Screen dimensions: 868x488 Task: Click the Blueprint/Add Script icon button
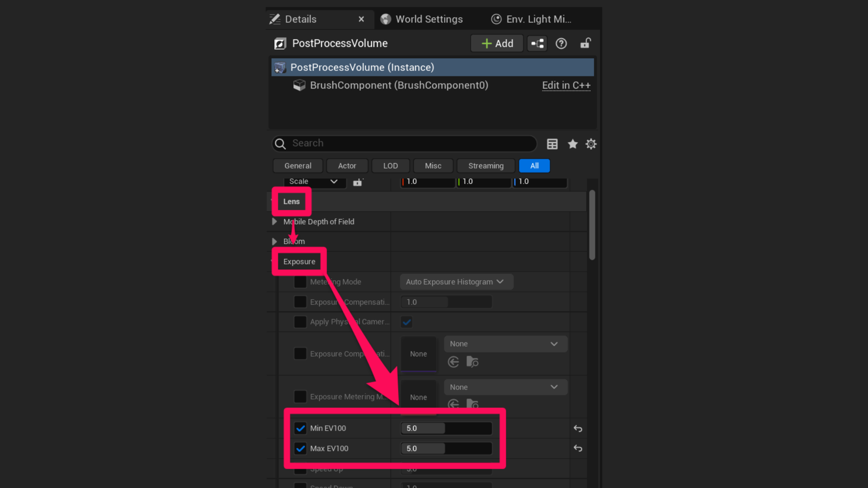click(x=538, y=43)
